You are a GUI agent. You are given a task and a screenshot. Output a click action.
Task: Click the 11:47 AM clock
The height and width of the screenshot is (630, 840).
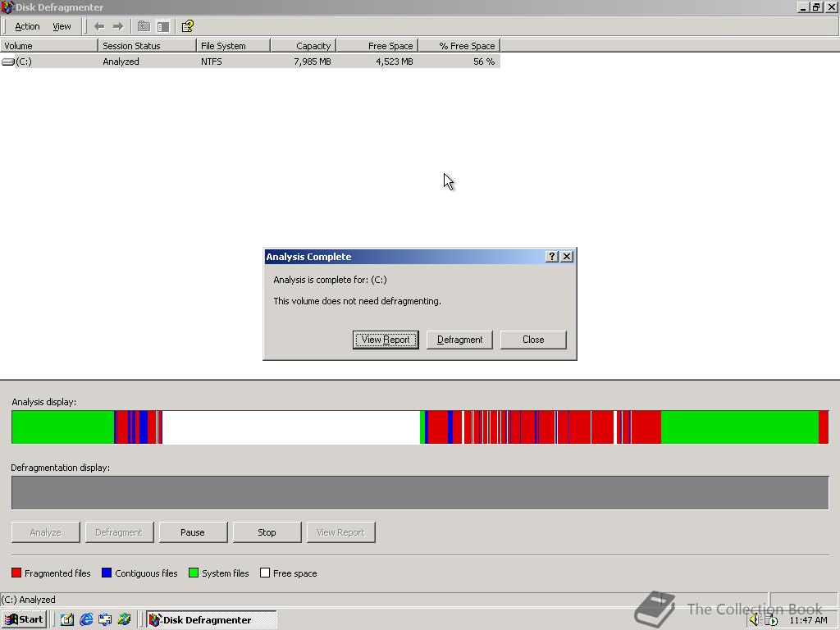tap(808, 620)
